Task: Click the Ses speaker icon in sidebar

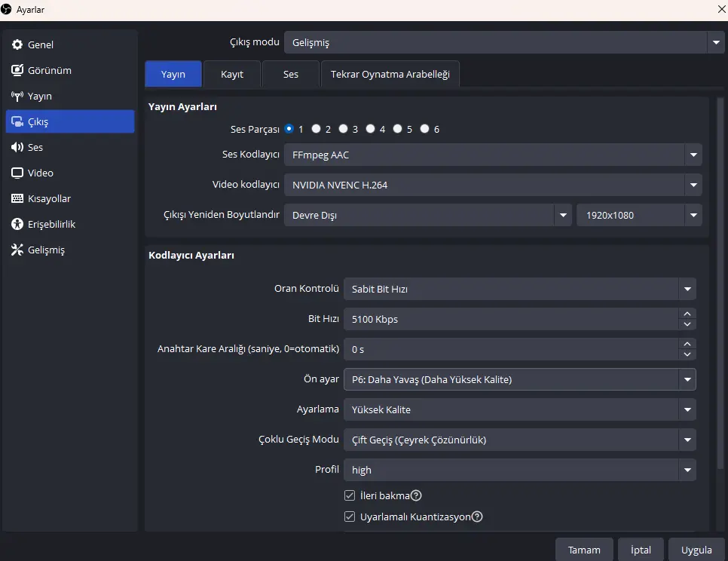Action: 17,147
